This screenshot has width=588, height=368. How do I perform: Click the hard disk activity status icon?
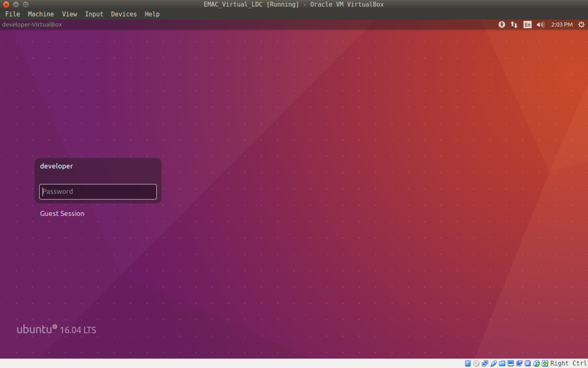467,364
